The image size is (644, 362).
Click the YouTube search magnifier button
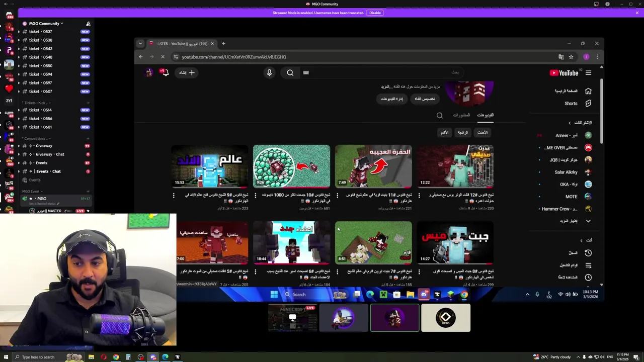tap(290, 72)
